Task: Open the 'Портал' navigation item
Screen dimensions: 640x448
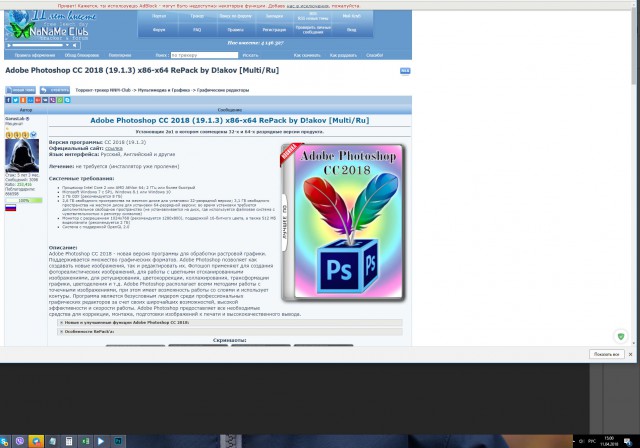Action: coord(159,16)
